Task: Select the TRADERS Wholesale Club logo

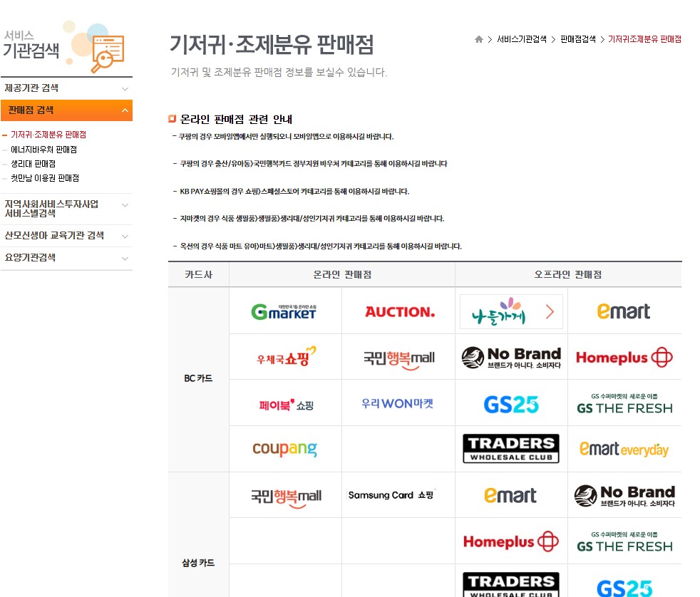Action: coord(510,449)
